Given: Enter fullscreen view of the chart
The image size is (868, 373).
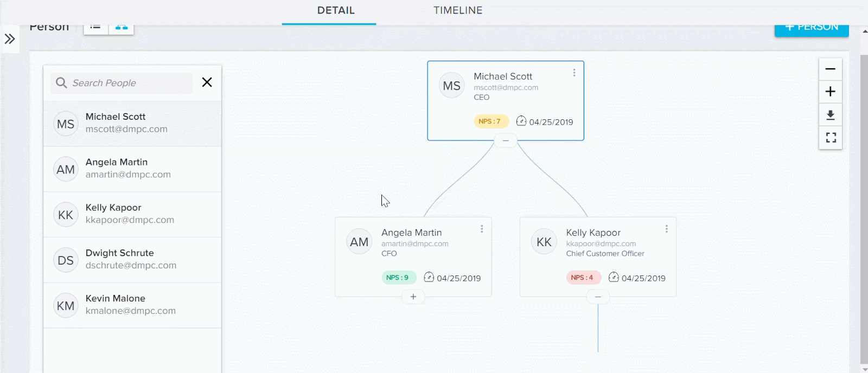Looking at the screenshot, I should tap(830, 138).
